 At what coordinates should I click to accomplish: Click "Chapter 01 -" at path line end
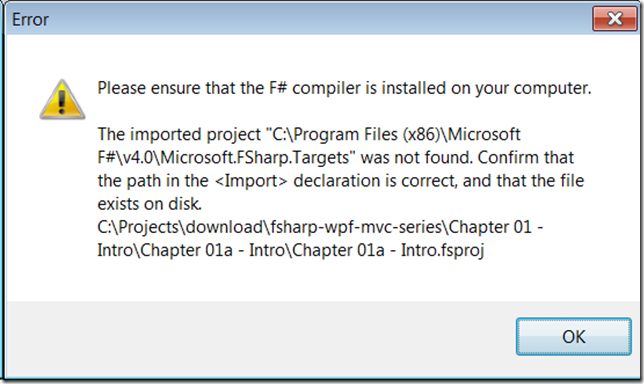pyautogui.click(x=496, y=227)
